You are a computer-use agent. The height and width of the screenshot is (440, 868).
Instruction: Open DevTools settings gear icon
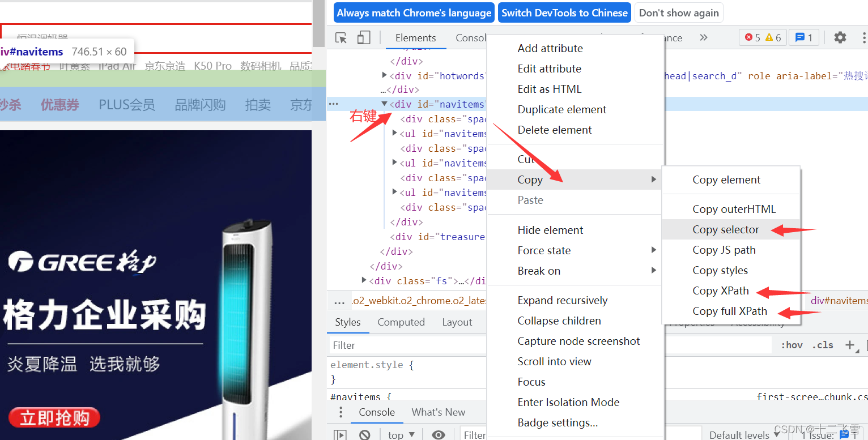click(840, 38)
